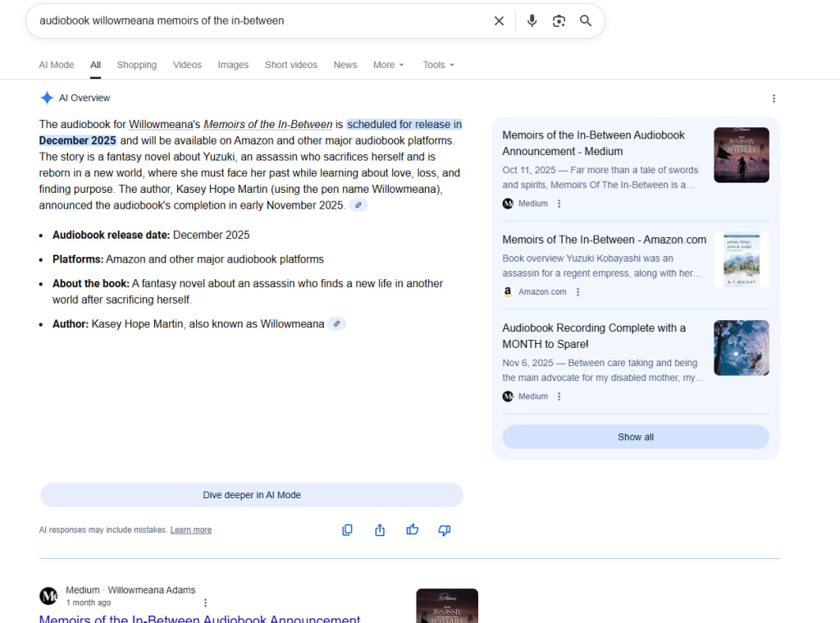Click Medium logo of Audiobook Recording Complete card

[508, 396]
